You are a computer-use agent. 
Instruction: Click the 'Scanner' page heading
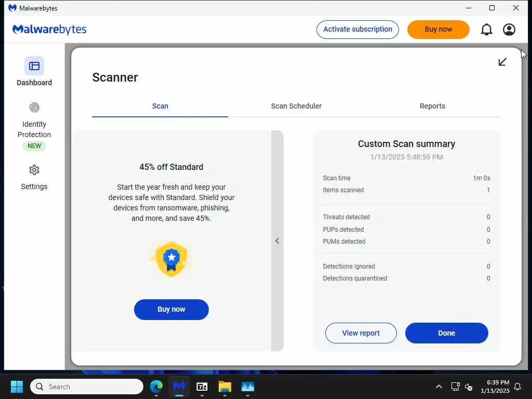point(115,77)
